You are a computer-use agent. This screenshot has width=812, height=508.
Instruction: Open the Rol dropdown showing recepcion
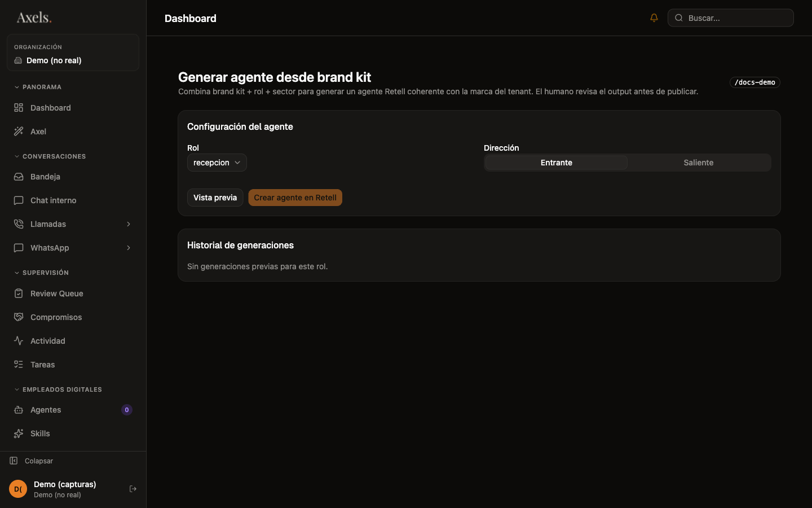click(217, 163)
